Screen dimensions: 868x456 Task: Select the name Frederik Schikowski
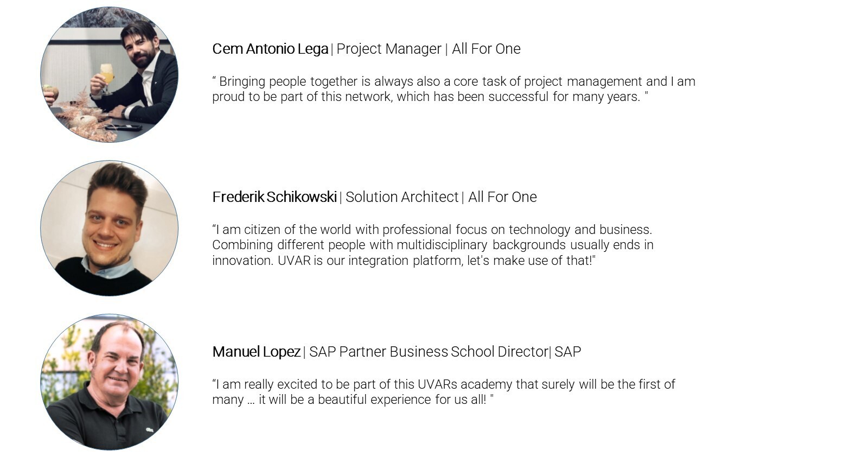[x=275, y=197]
